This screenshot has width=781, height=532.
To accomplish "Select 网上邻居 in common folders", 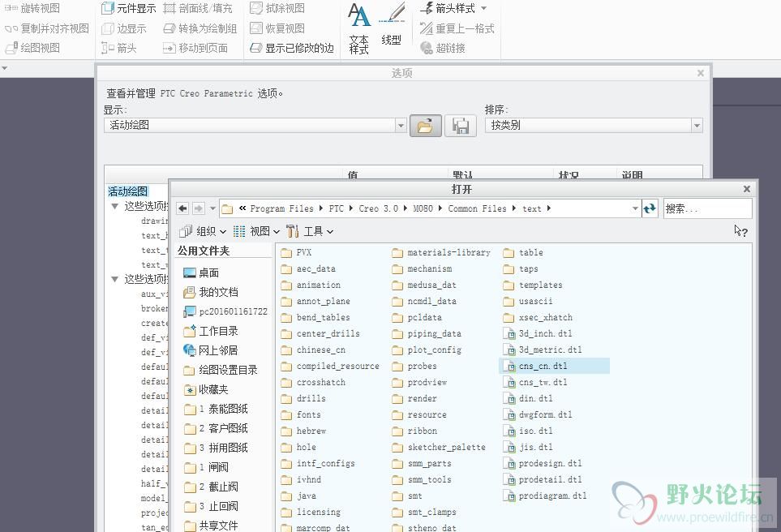I will pyautogui.click(x=210, y=350).
